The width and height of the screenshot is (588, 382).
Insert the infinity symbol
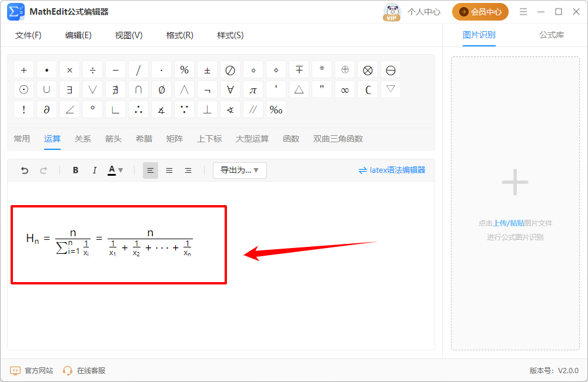pos(345,90)
